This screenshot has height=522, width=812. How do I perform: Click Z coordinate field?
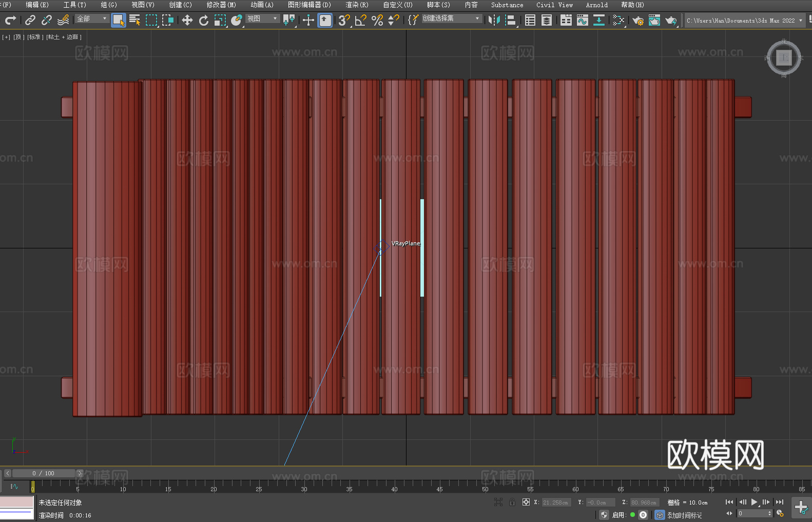(x=645, y=502)
